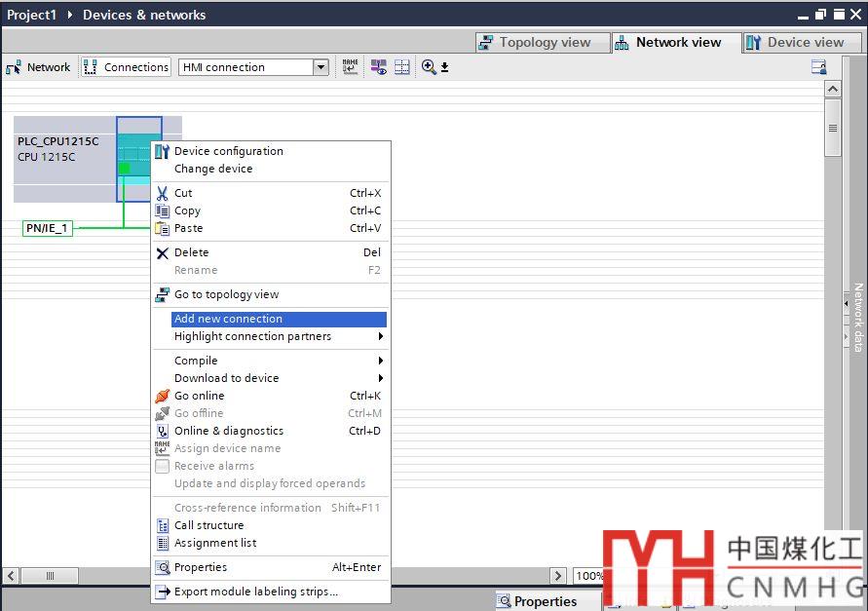Open Online & diagnostics from menu
This screenshot has width=868, height=611.
point(228,431)
